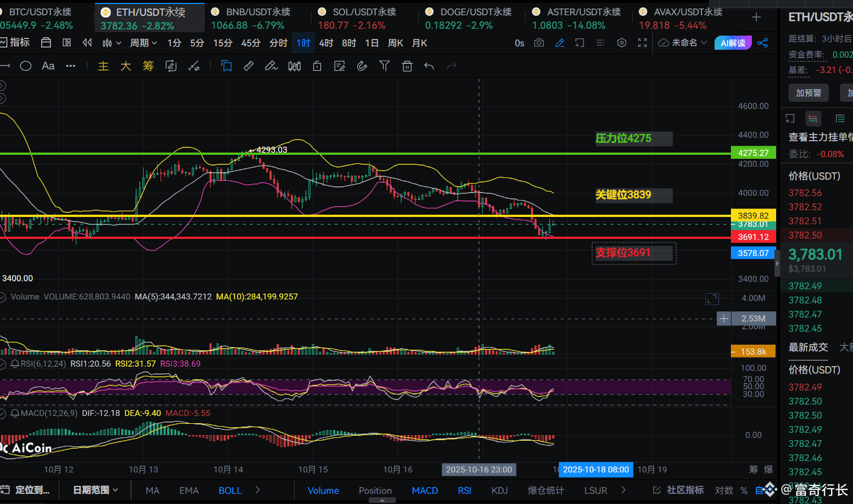Open the 未命名 layout dropdown

683,43
